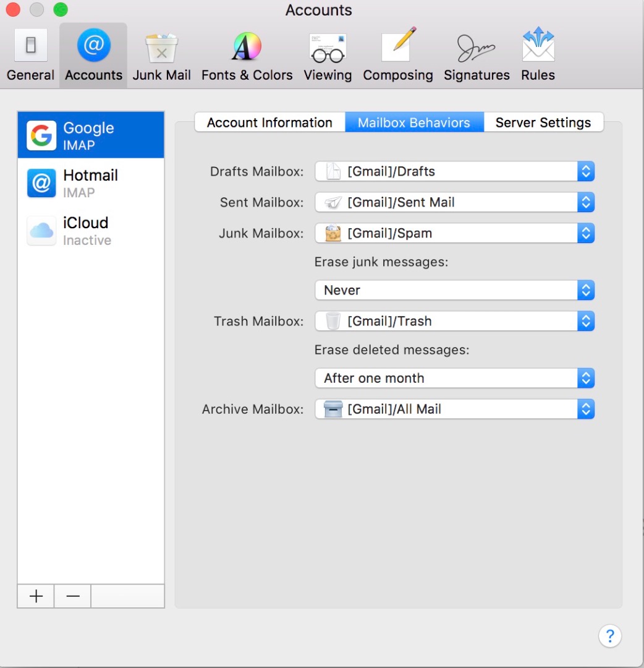Open the Rules preferences pane
The width and height of the screenshot is (644, 668).
(538, 56)
